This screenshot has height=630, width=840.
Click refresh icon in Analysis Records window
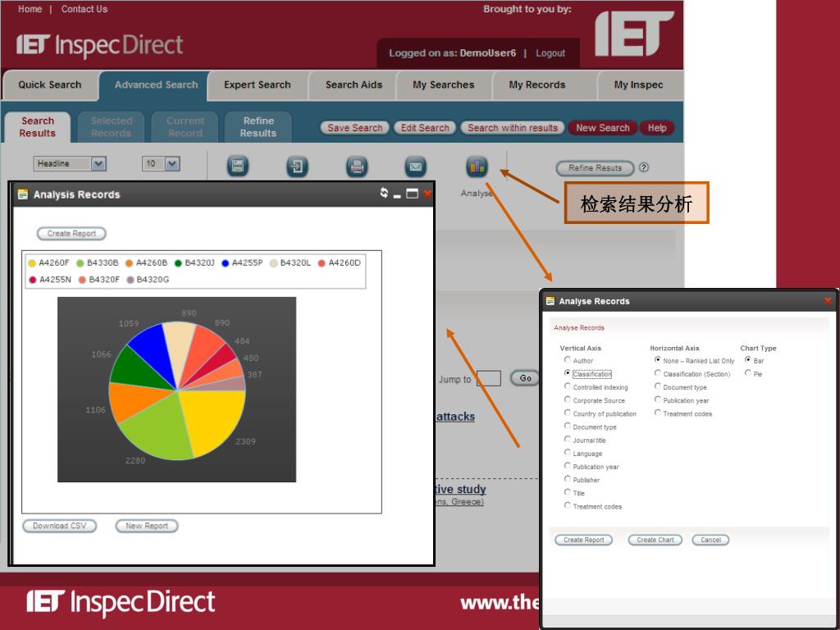(384, 193)
